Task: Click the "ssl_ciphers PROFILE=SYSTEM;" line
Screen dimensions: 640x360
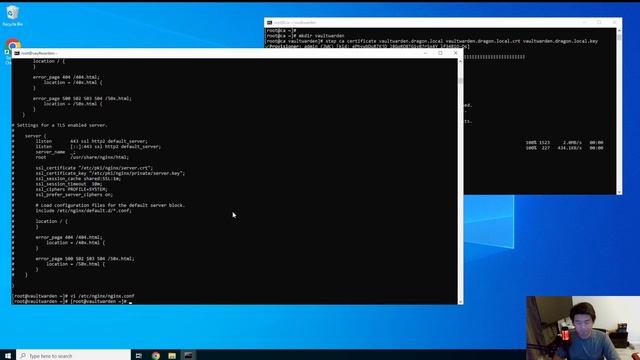Action: pos(71,189)
